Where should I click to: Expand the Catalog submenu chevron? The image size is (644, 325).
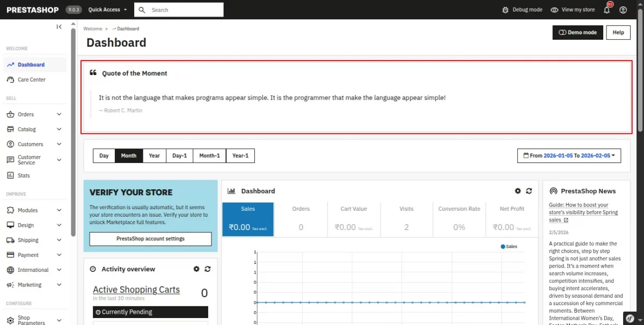click(x=59, y=129)
